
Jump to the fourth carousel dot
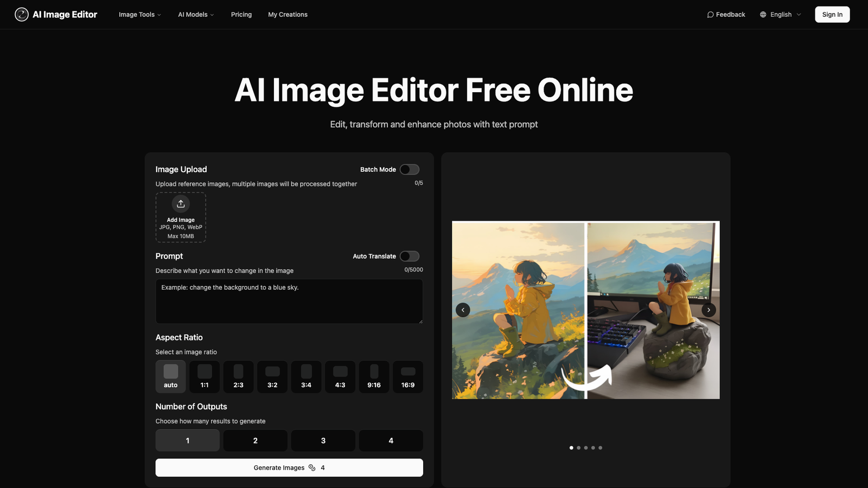click(593, 448)
